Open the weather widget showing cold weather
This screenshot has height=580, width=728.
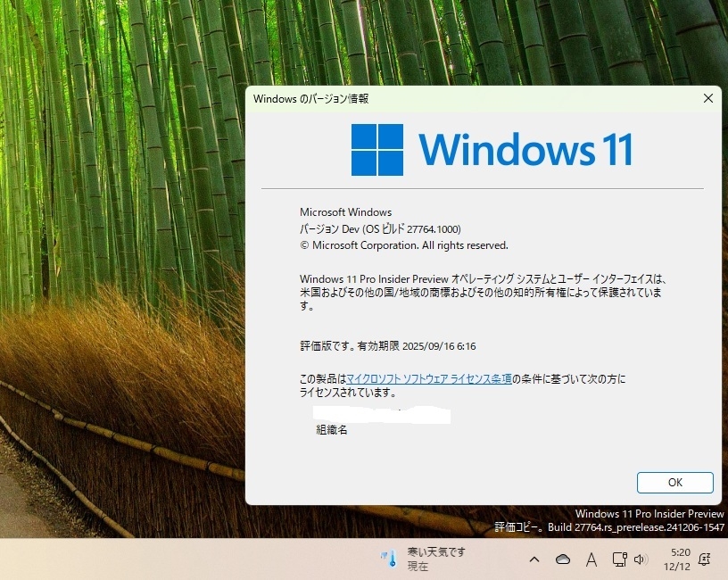423,559
